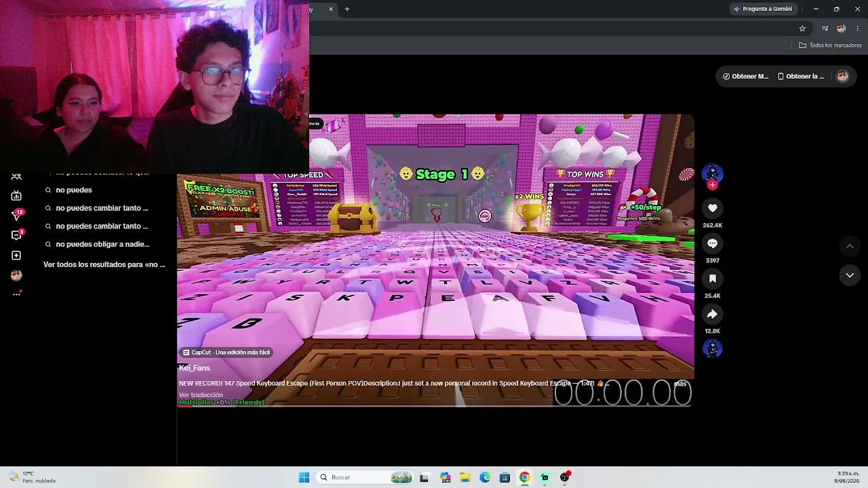Click the Ver traducción link

pos(201,395)
